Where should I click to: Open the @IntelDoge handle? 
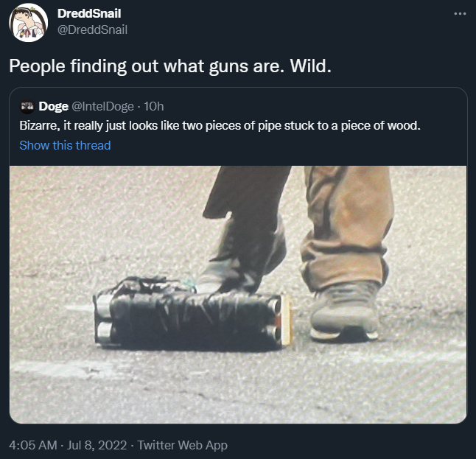coord(102,106)
